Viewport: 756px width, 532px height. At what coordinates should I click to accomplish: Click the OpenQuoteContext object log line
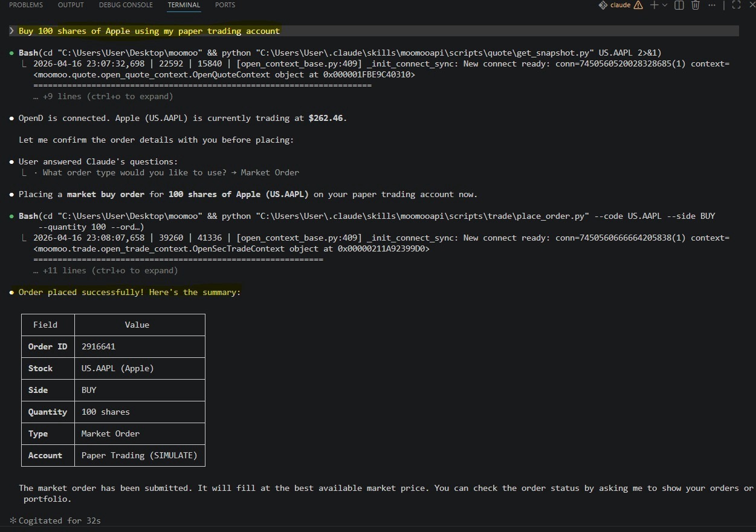pos(224,74)
